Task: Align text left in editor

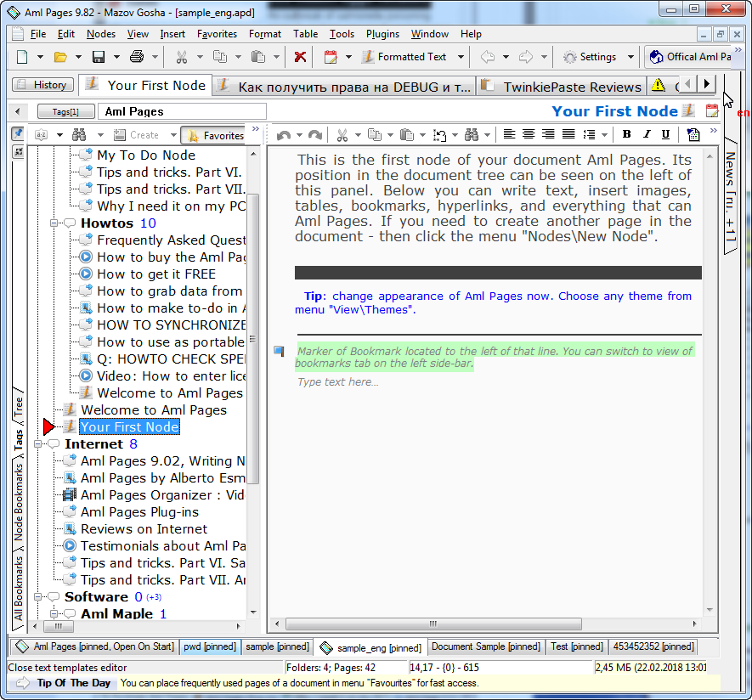Action: coord(509,134)
